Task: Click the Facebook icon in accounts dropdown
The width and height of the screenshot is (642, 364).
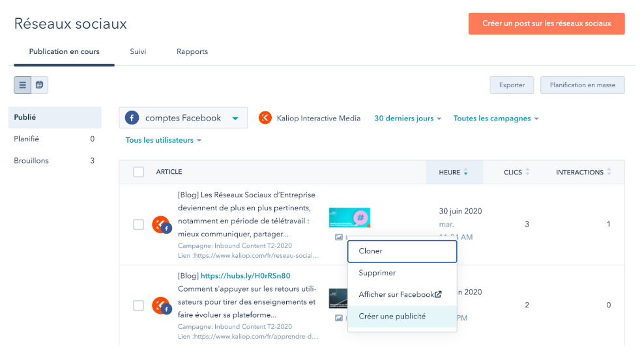Action: [132, 118]
